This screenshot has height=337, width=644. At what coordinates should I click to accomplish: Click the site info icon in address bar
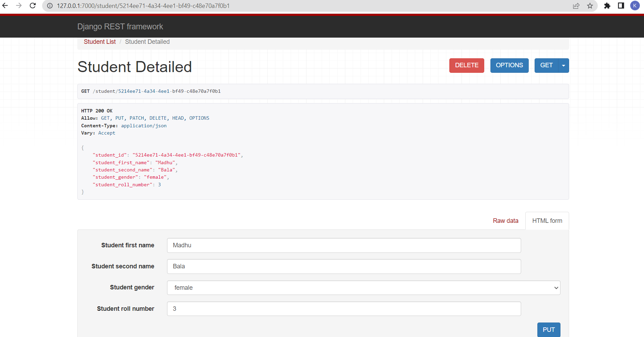(50, 6)
